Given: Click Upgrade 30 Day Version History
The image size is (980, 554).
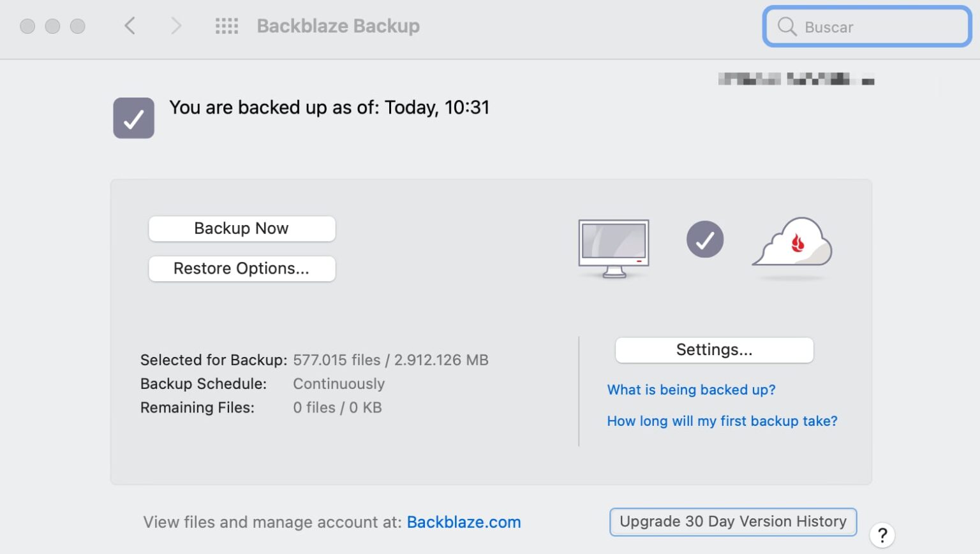Looking at the screenshot, I should point(732,521).
